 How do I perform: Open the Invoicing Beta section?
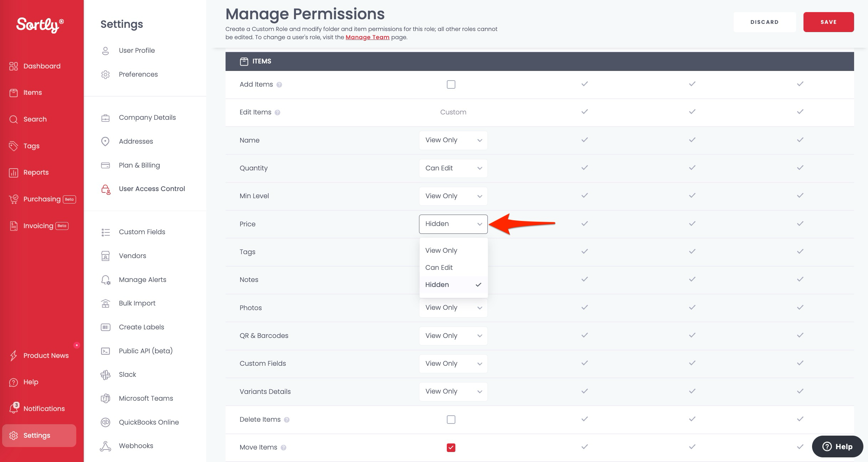tap(38, 225)
